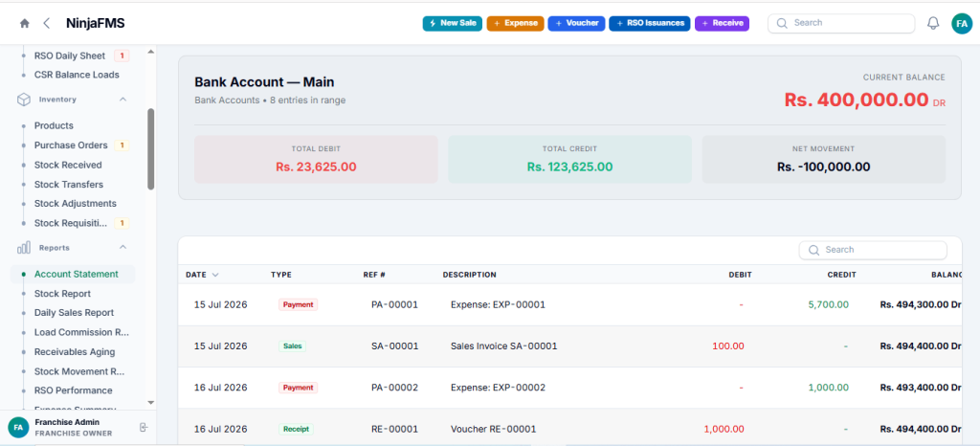This screenshot has width=980, height=446.
Task: Add an Expense
Action: (x=516, y=23)
